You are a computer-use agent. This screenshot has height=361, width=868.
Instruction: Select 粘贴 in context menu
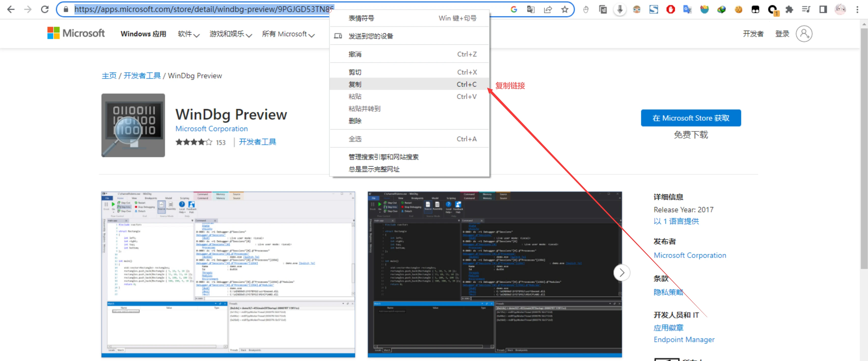tap(409, 96)
